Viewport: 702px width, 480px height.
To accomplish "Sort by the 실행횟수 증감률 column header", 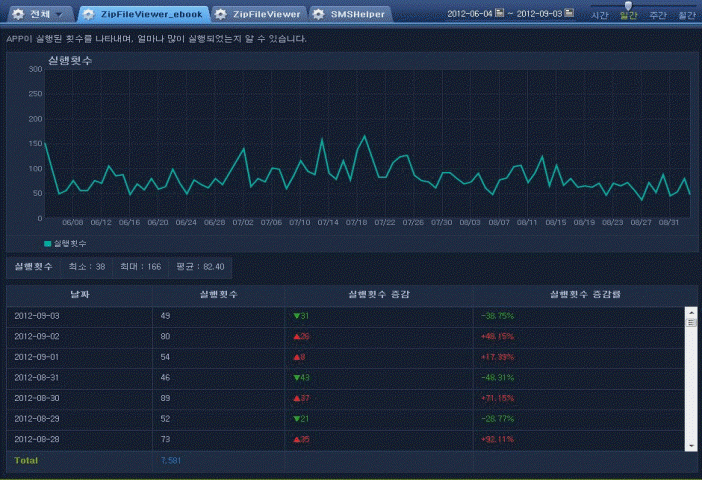I will pyautogui.click(x=585, y=294).
